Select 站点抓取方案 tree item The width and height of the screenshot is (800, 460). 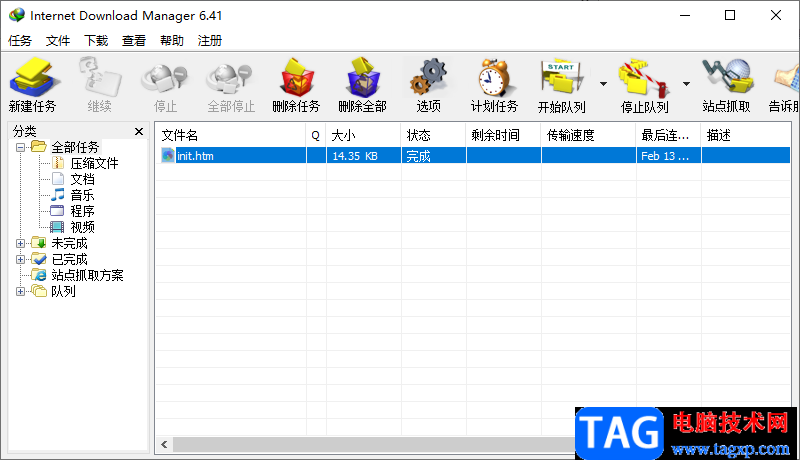point(87,275)
